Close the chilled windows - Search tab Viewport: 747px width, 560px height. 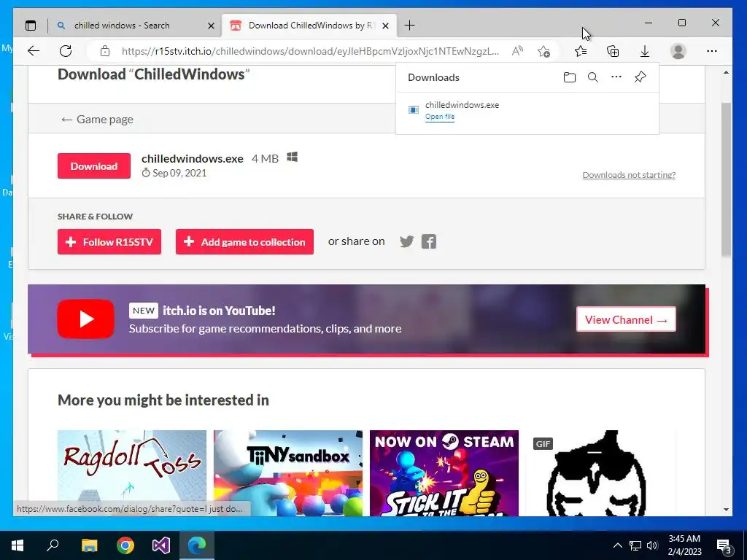211,26
